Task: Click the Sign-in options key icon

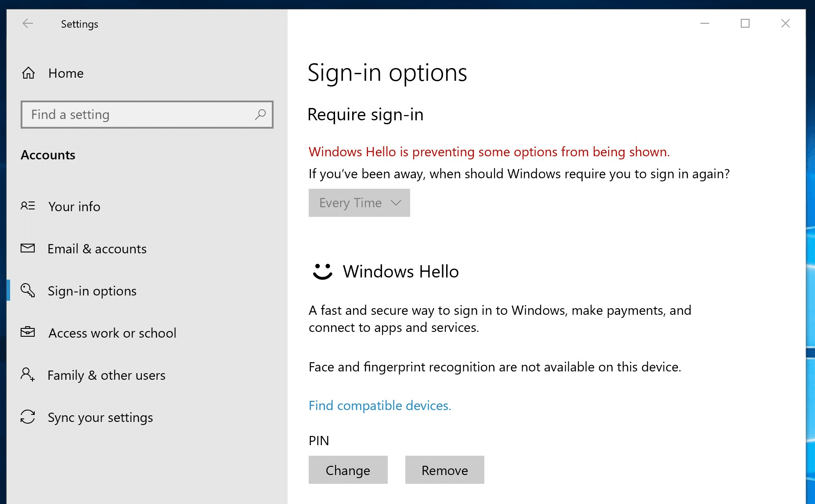Action: point(27,290)
